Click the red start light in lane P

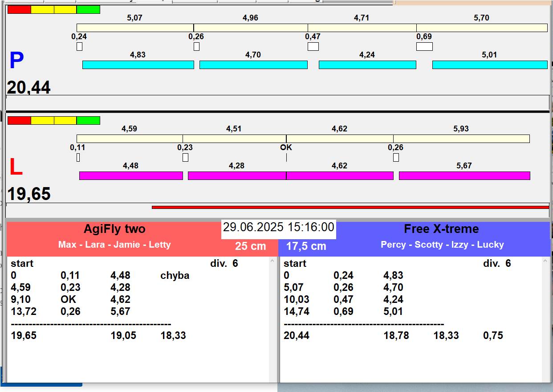19,9
